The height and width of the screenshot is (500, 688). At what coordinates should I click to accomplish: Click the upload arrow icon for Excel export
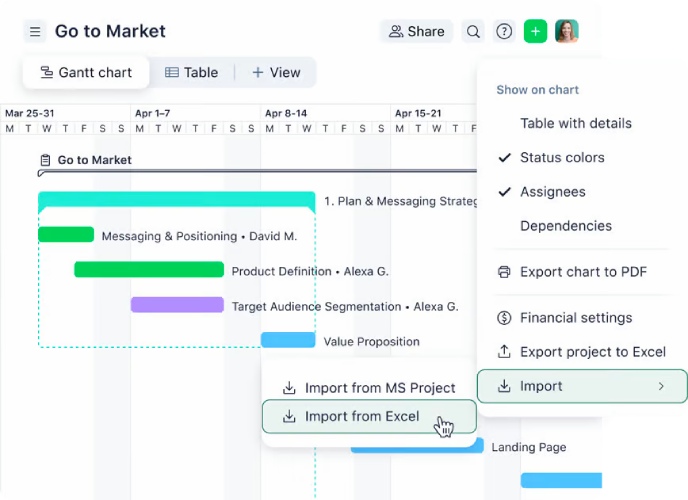(x=504, y=352)
